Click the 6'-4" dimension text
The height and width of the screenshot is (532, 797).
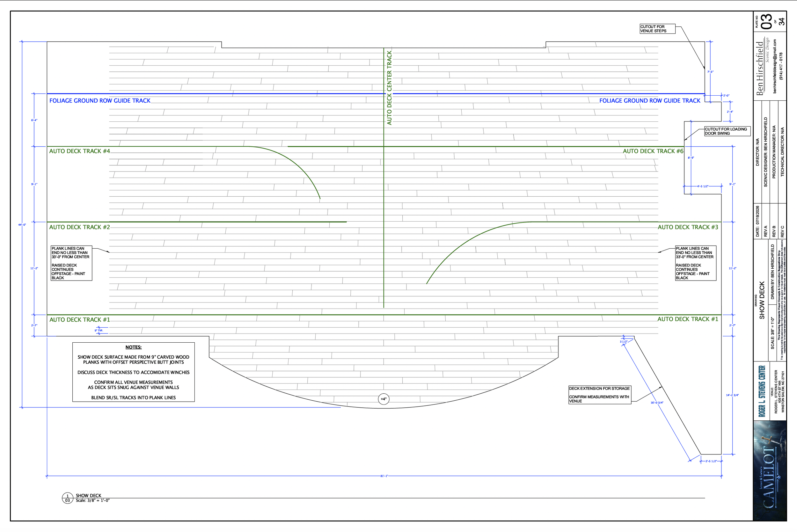[x=34, y=120]
